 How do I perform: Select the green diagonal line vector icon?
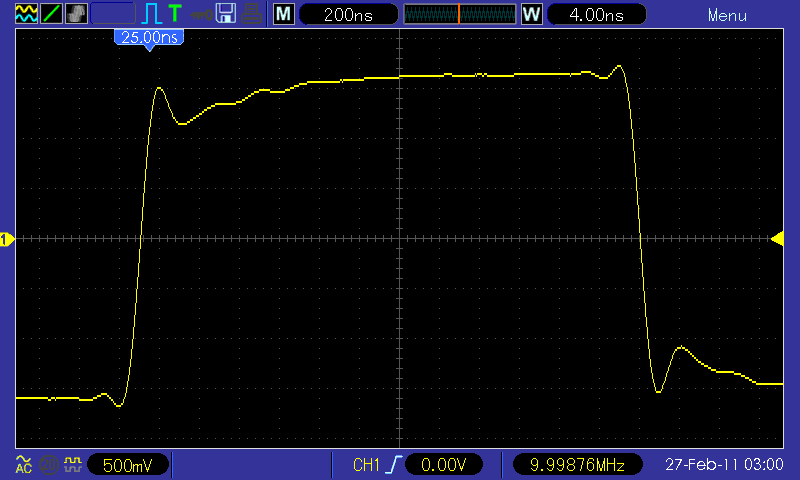pyautogui.click(x=51, y=13)
